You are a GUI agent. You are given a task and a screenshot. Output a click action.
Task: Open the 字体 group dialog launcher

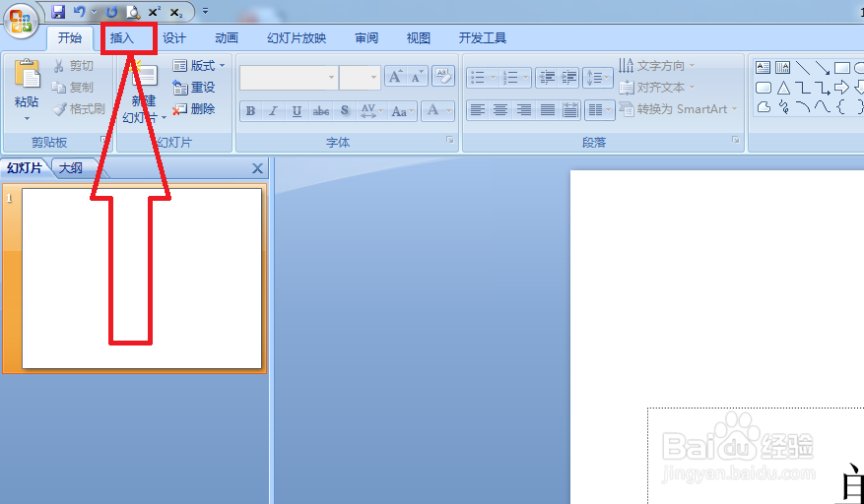(x=449, y=140)
